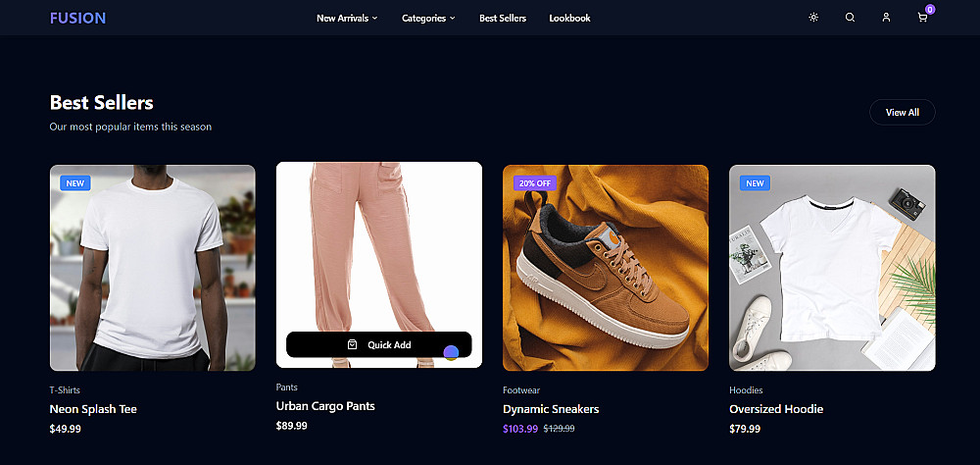Click the shopping bag icon in Quick Add
Screen dimensions: 980x465
coord(352,345)
